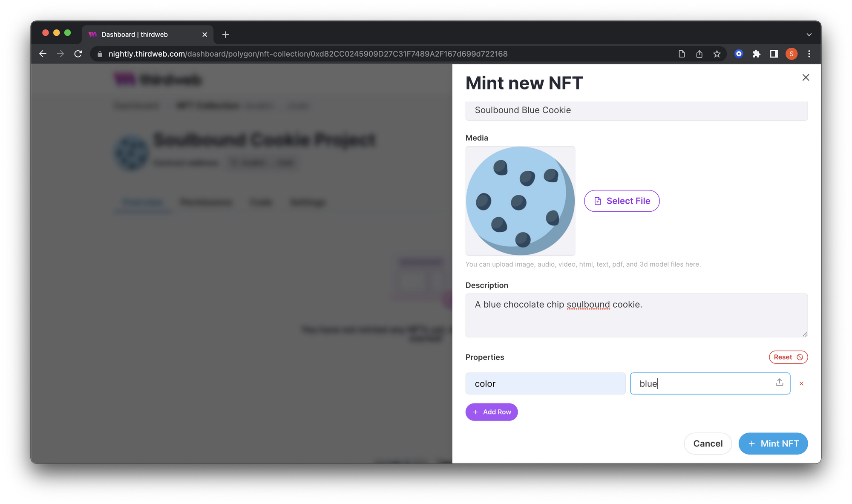Click the thirdweb logo

tap(157, 79)
